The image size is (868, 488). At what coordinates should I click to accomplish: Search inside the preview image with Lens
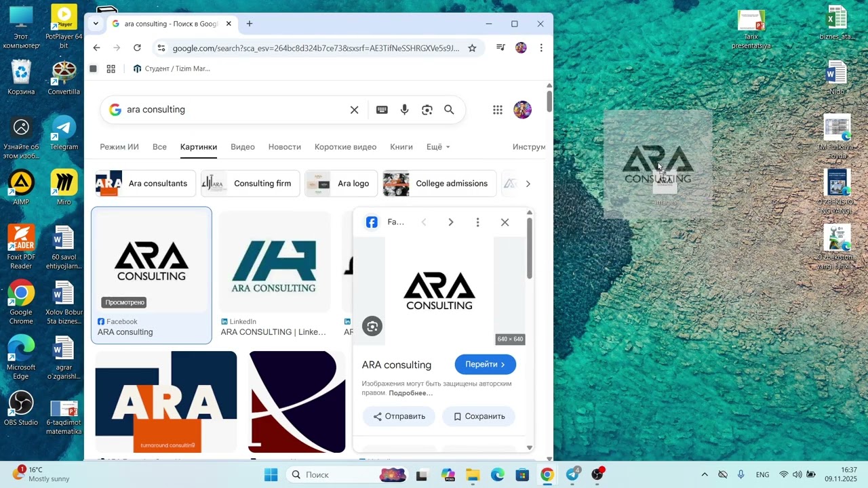pos(372,327)
